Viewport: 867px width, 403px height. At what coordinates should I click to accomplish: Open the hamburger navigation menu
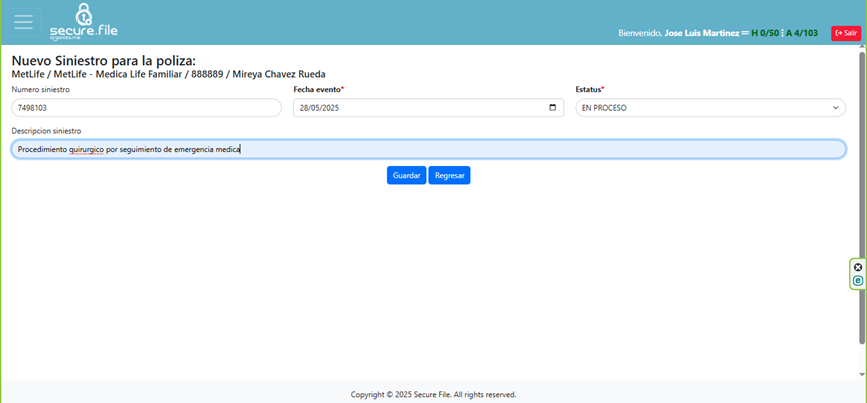(x=23, y=22)
